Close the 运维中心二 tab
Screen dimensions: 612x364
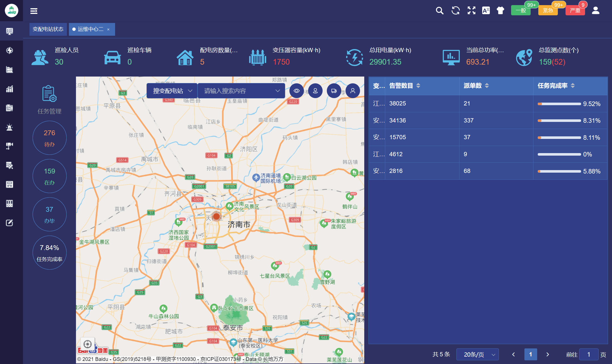click(x=108, y=29)
